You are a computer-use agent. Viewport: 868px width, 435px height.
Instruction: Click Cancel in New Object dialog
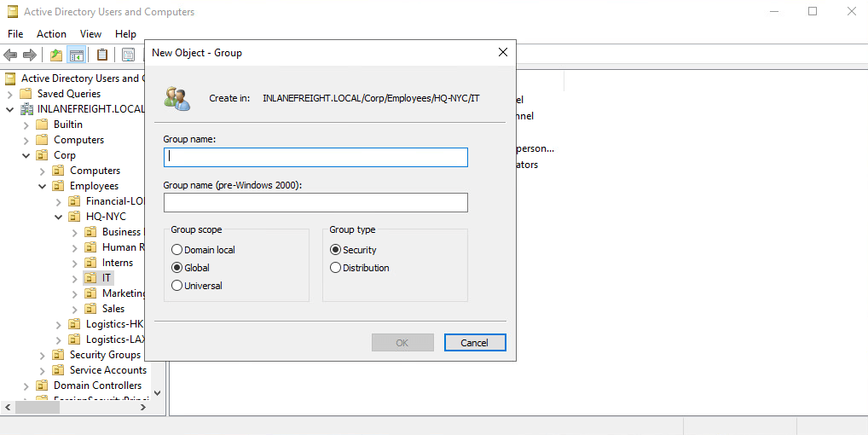[475, 343]
